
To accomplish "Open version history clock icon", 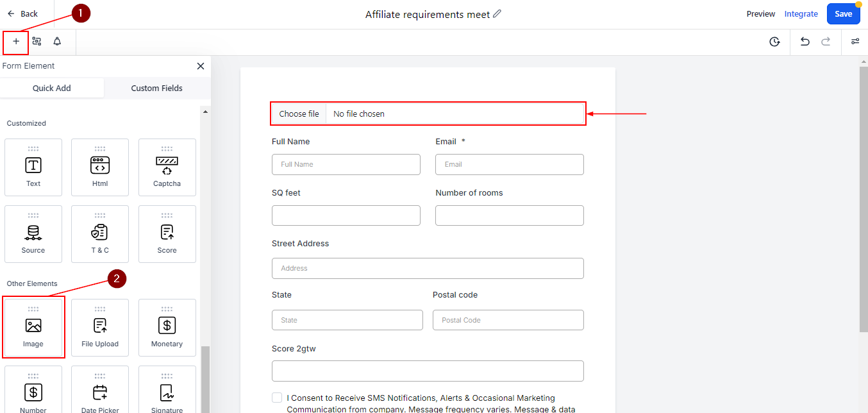I will (x=774, y=42).
